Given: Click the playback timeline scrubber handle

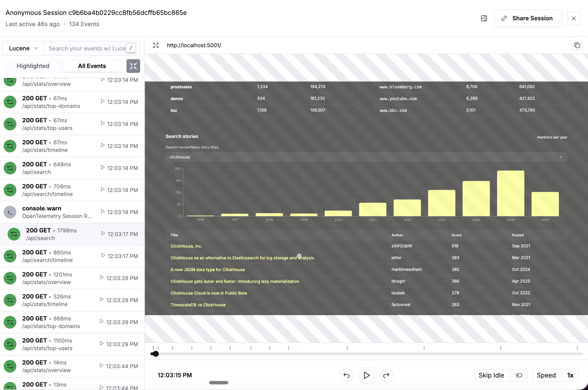Looking at the screenshot, I should (155, 354).
